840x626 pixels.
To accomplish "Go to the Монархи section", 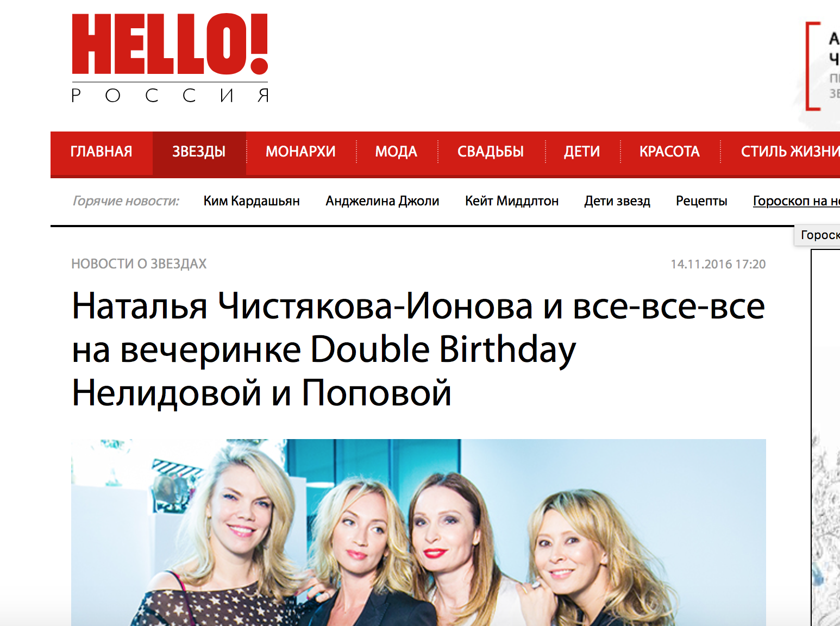I will click(300, 152).
